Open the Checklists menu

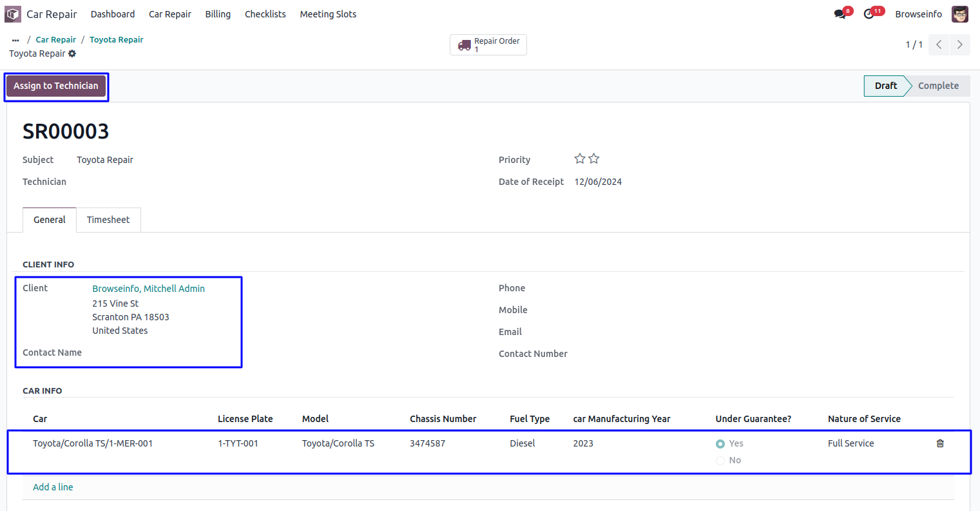pyautogui.click(x=265, y=14)
